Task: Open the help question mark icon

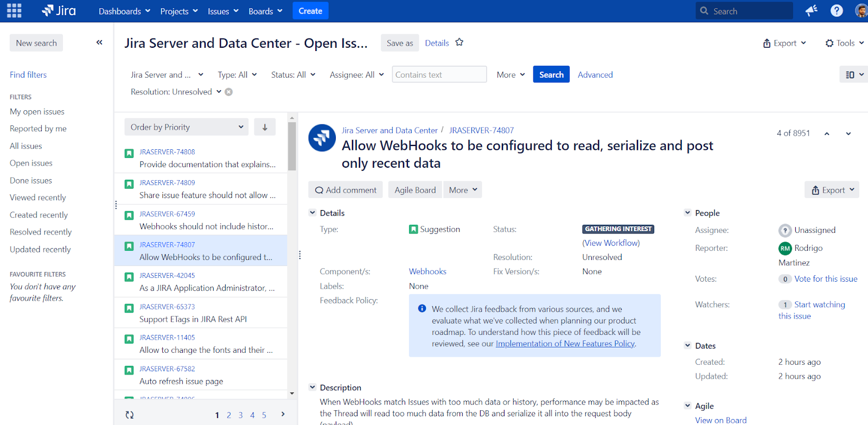Action: [x=837, y=11]
